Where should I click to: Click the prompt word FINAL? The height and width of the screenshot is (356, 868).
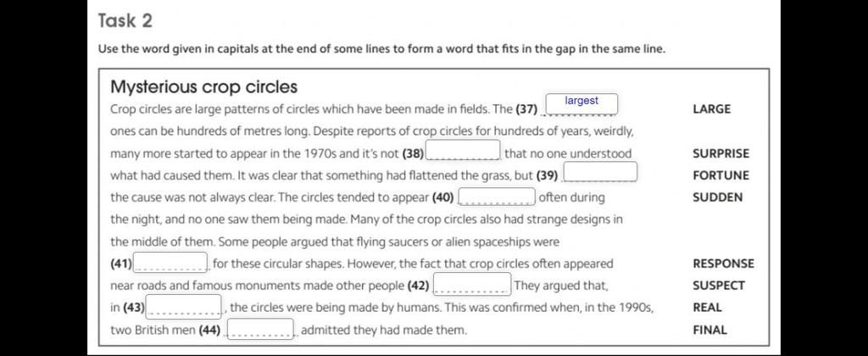click(709, 330)
